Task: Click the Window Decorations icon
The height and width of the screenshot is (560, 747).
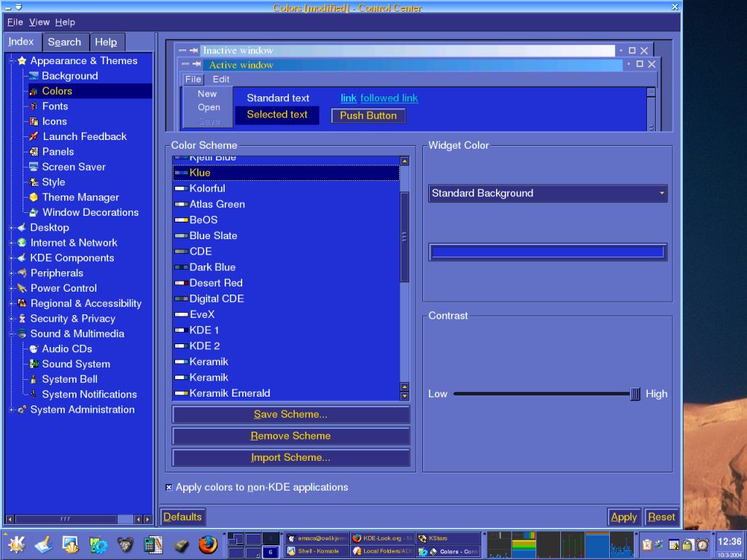Action: click(34, 212)
